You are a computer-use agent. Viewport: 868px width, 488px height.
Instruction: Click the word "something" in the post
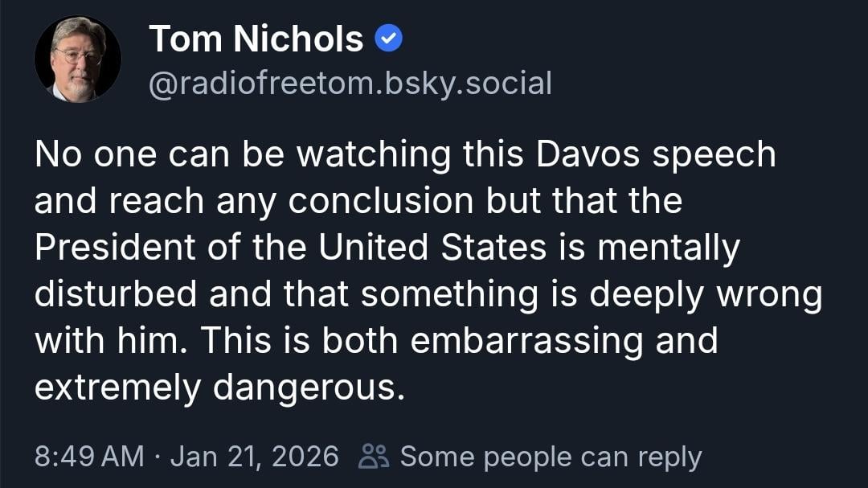click(449, 295)
